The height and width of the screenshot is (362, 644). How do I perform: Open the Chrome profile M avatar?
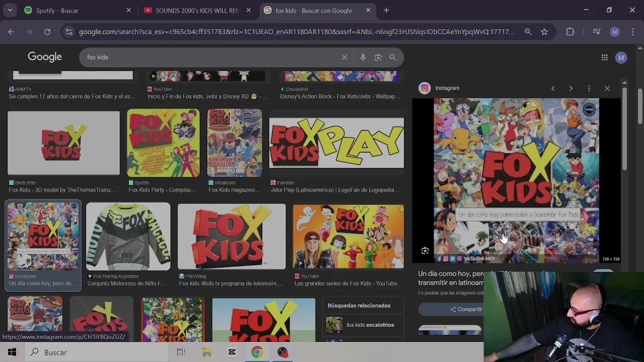pyautogui.click(x=614, y=32)
